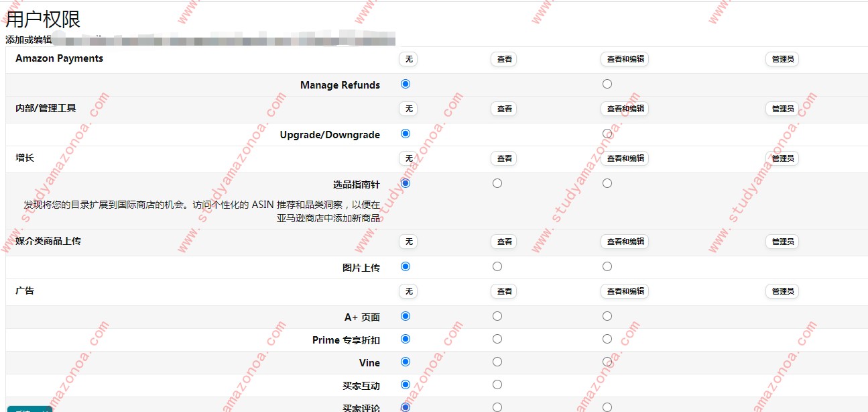
Task: Set 广告 section to 查看和编辑
Action: [x=625, y=291]
